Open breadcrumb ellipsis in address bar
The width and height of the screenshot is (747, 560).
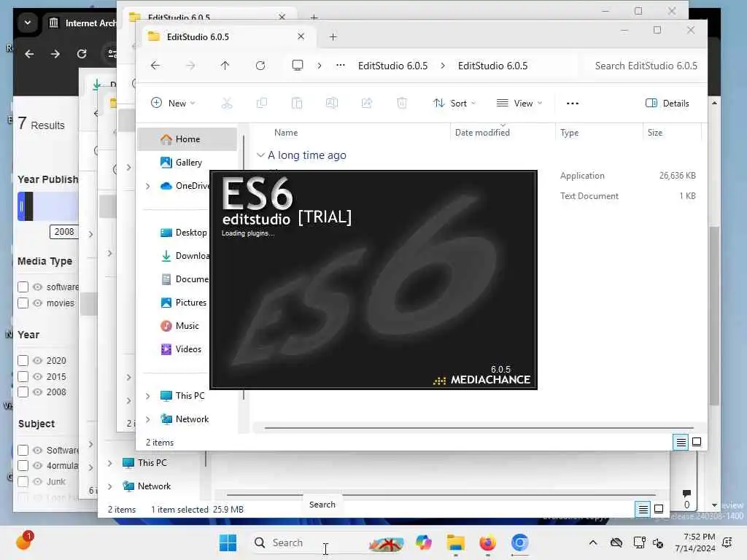pyautogui.click(x=340, y=66)
